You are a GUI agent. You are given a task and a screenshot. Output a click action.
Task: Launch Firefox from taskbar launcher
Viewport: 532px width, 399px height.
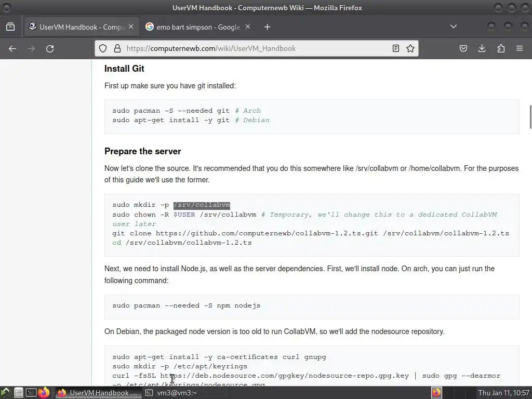[44, 393]
